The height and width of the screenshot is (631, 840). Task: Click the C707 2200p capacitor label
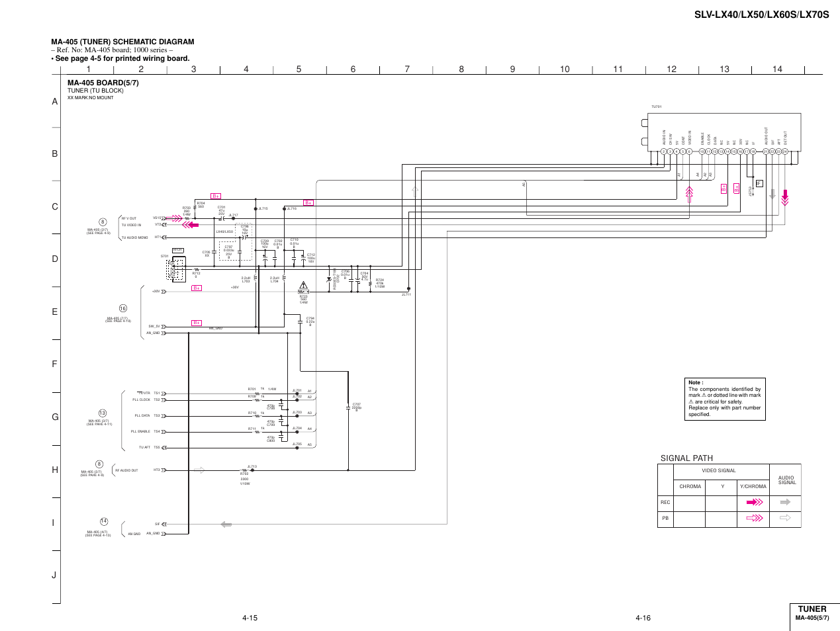point(357,406)
